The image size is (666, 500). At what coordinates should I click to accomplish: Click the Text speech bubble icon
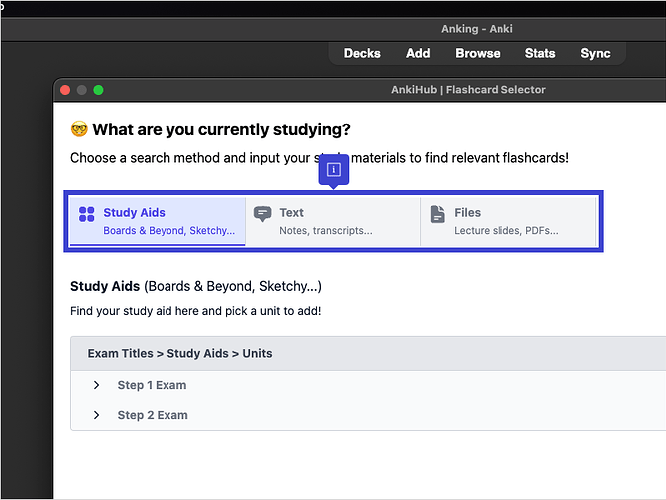pyautogui.click(x=262, y=214)
